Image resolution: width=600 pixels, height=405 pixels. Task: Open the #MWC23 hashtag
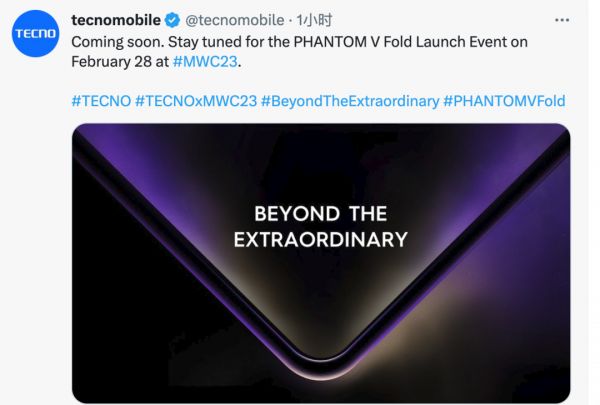click(206, 60)
